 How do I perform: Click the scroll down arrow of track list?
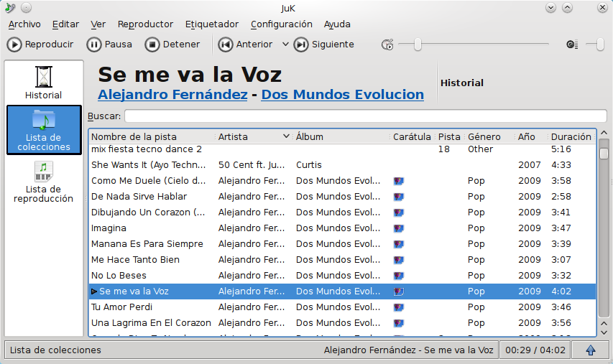click(604, 332)
